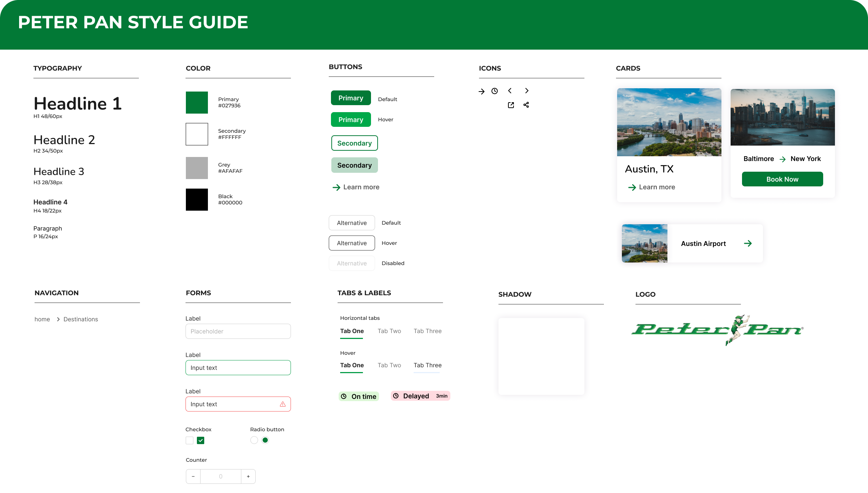Image resolution: width=868 pixels, height=493 pixels.
Task: Increase the counter with the plus button
Action: click(248, 476)
